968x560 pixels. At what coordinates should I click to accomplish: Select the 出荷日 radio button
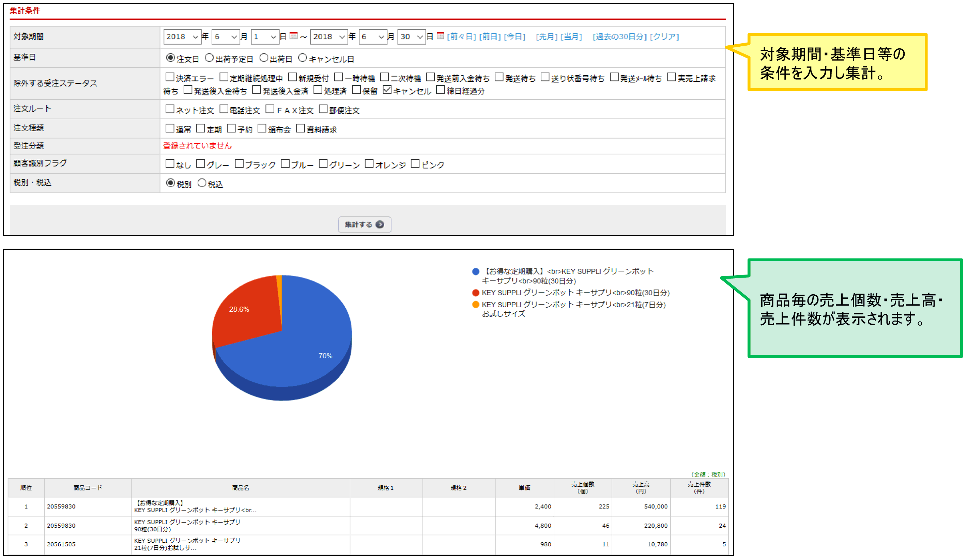pyautogui.click(x=263, y=58)
